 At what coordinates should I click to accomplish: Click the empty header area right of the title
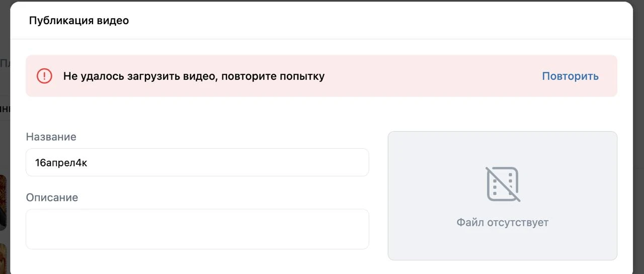click(377, 21)
